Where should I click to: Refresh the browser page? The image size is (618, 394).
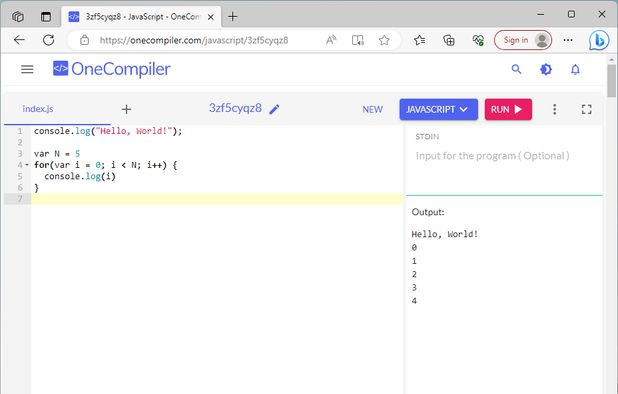(x=48, y=40)
